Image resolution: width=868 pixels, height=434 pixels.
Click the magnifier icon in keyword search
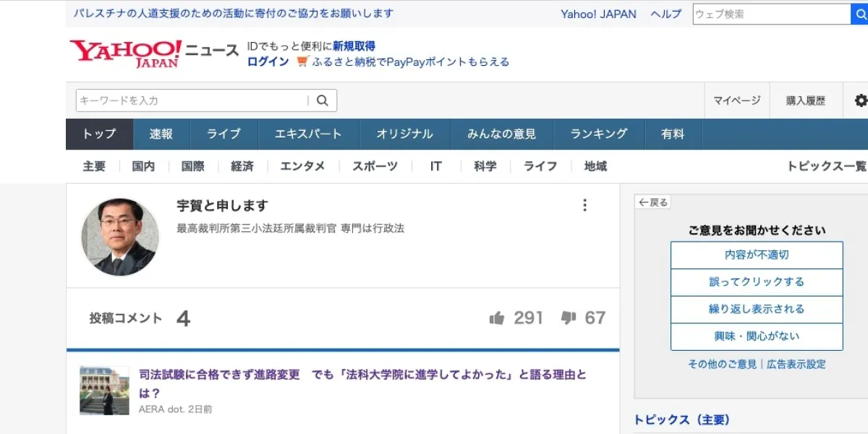(323, 101)
